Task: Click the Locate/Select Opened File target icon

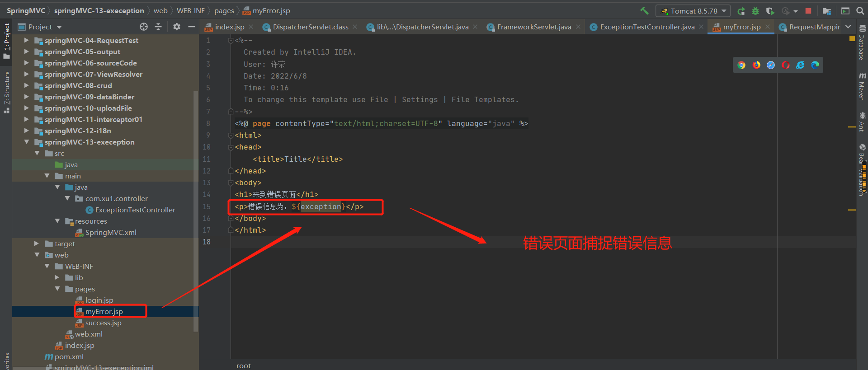Action: (x=144, y=27)
